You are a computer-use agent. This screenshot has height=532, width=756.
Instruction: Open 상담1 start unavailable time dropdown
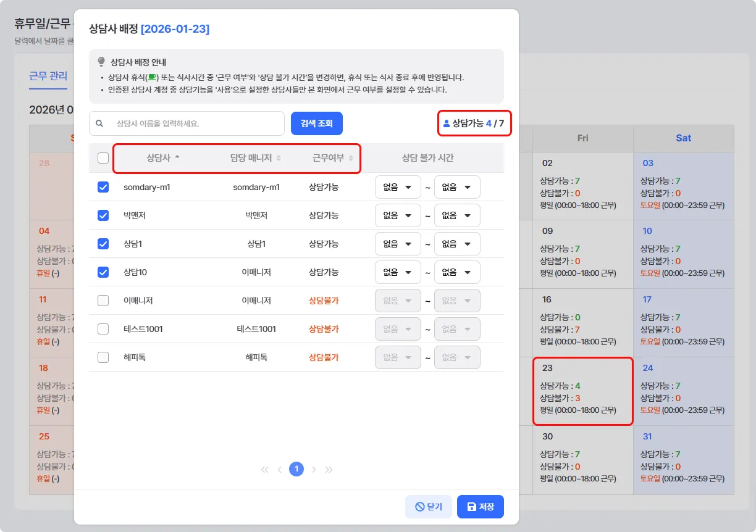click(x=398, y=244)
